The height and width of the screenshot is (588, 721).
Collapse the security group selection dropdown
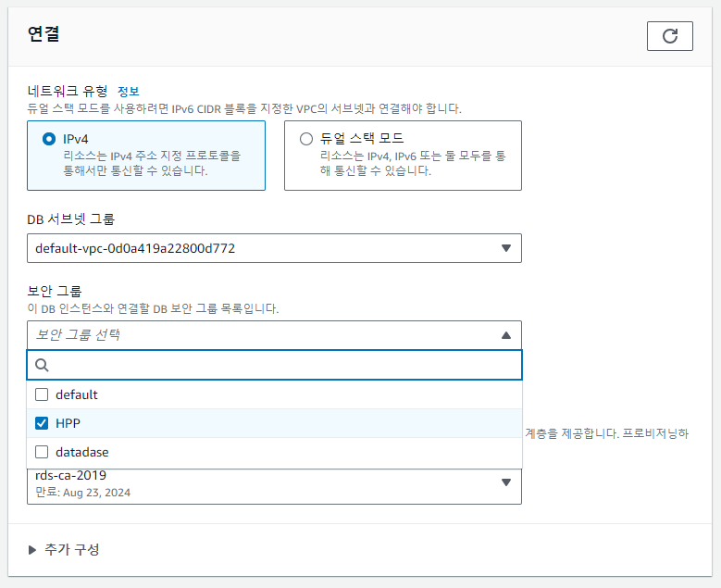(274, 334)
